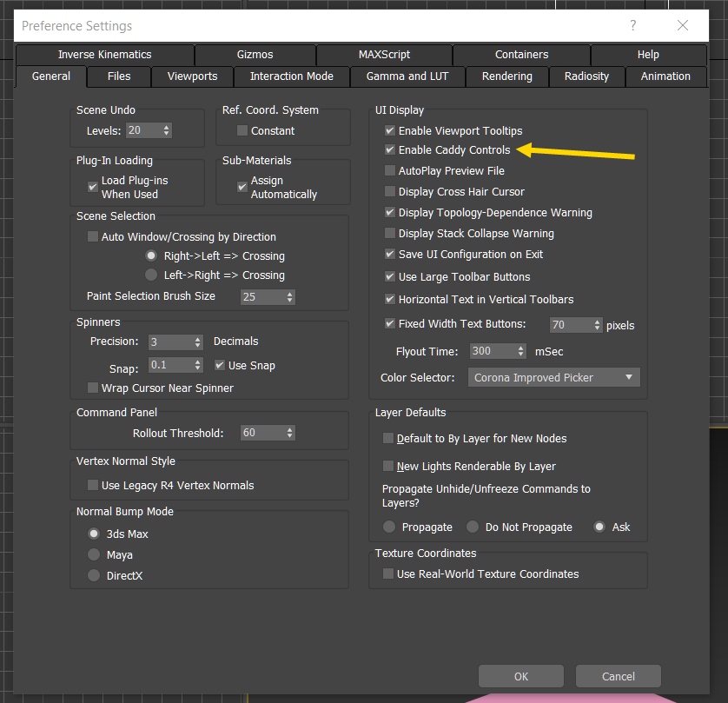
Task: Open the Color Selector dropdown
Action: click(x=554, y=377)
